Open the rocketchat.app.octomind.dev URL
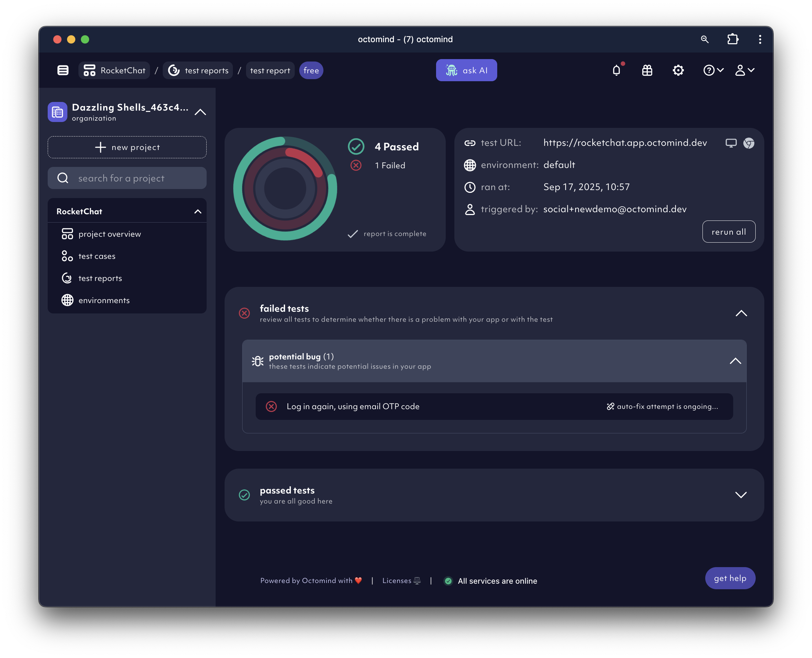 click(x=625, y=143)
